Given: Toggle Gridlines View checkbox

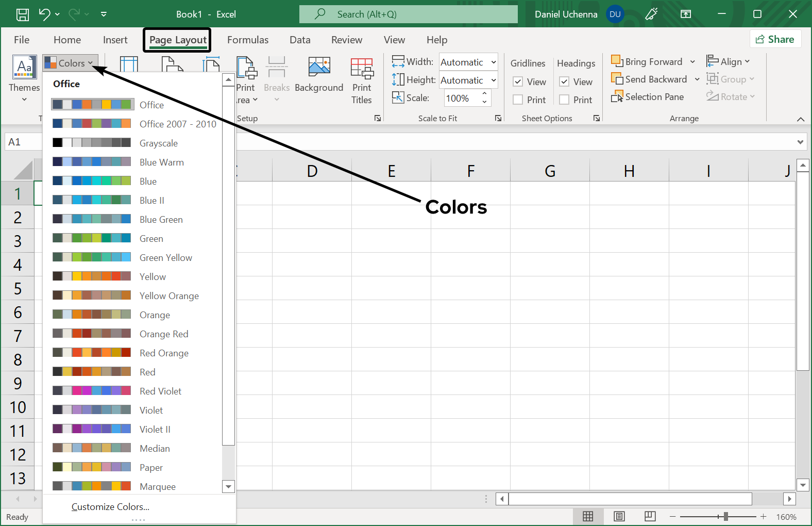Looking at the screenshot, I should point(518,81).
